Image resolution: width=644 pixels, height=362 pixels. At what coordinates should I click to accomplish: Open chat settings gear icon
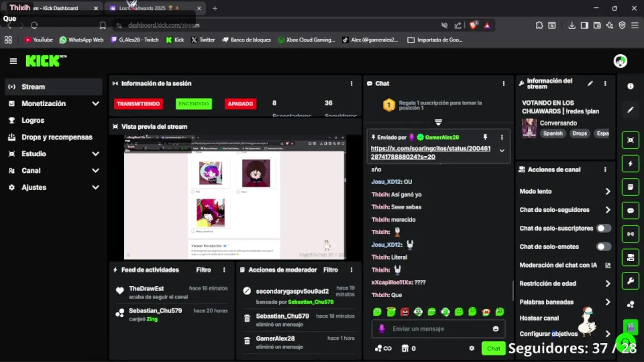point(471,348)
